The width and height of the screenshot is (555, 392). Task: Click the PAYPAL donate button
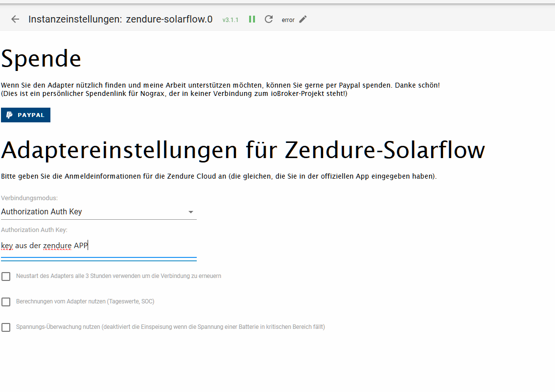25,115
